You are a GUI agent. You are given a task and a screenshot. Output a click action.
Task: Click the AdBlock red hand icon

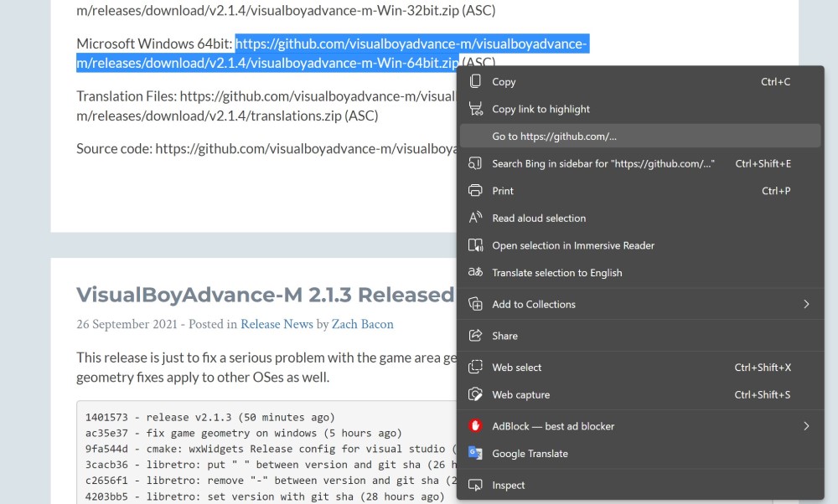click(475, 426)
